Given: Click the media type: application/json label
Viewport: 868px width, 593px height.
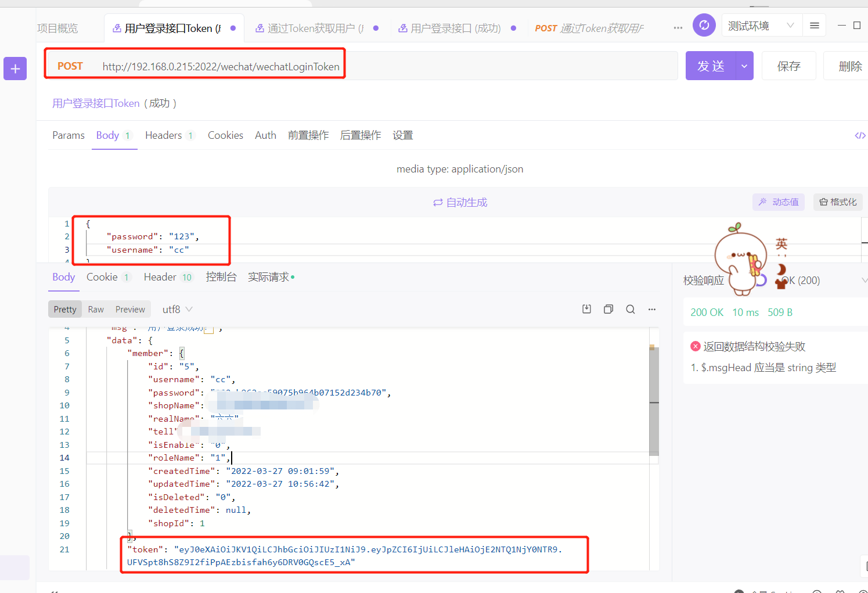Looking at the screenshot, I should pos(460,169).
